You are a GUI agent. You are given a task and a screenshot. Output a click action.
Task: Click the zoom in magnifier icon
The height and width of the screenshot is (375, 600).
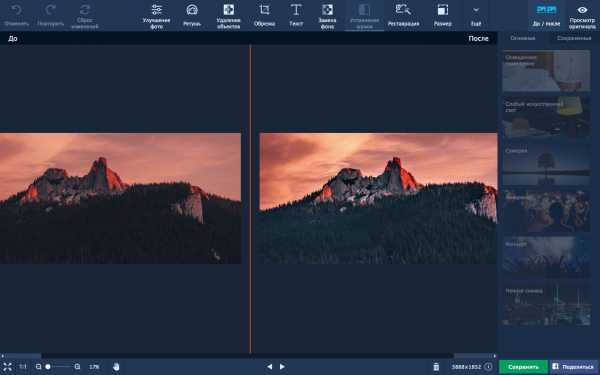(x=77, y=367)
